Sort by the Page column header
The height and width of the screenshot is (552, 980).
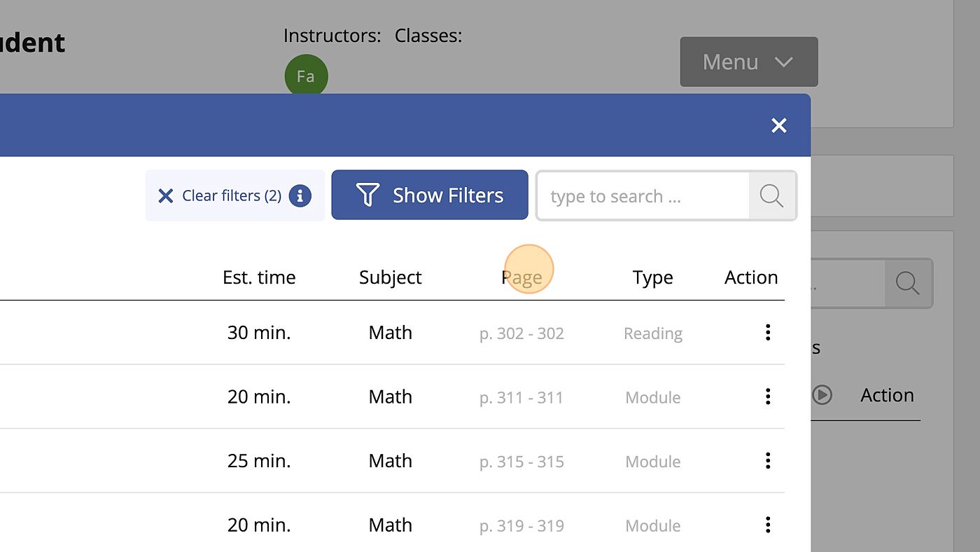[x=521, y=277]
